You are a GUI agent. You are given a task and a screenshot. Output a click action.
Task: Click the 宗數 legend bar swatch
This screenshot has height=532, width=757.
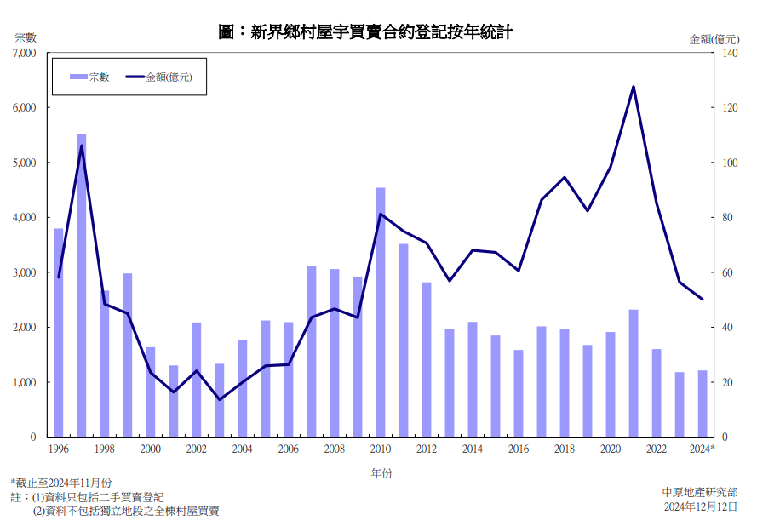(77, 77)
